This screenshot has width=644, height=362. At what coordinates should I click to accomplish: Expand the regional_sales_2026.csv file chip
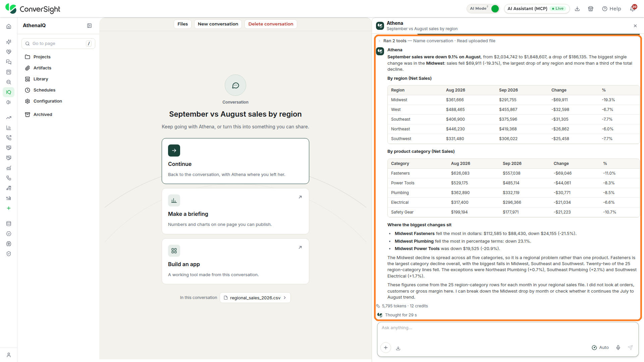coord(255,298)
